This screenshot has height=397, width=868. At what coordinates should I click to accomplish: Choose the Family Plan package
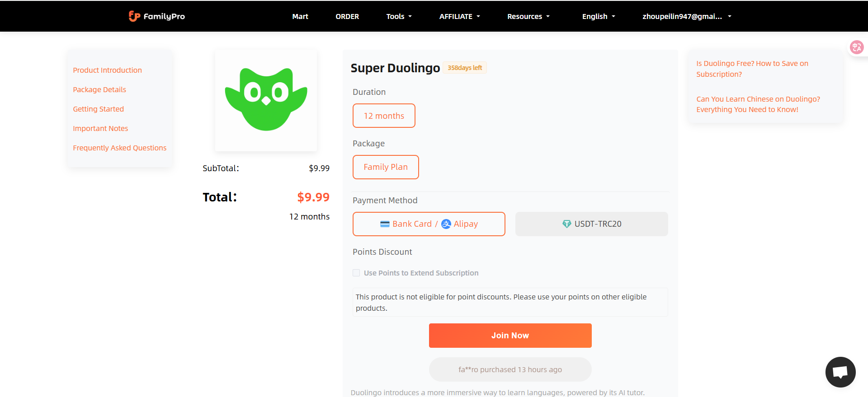click(386, 167)
